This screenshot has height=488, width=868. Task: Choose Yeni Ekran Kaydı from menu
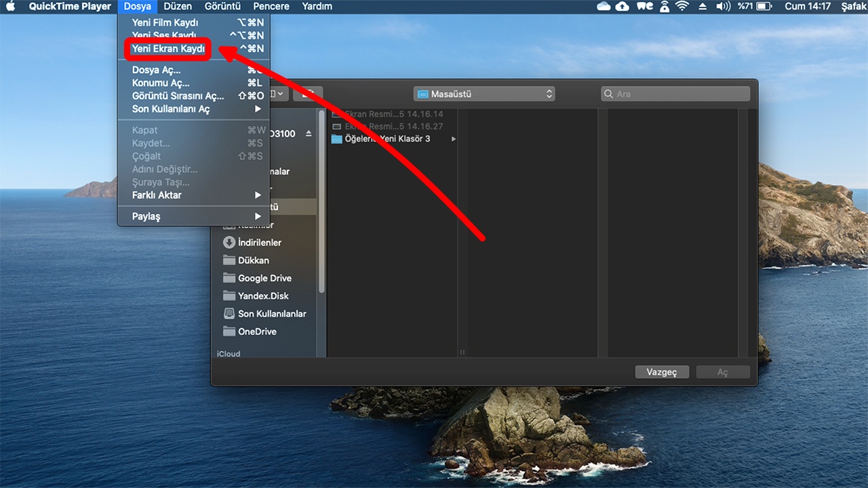coord(168,49)
